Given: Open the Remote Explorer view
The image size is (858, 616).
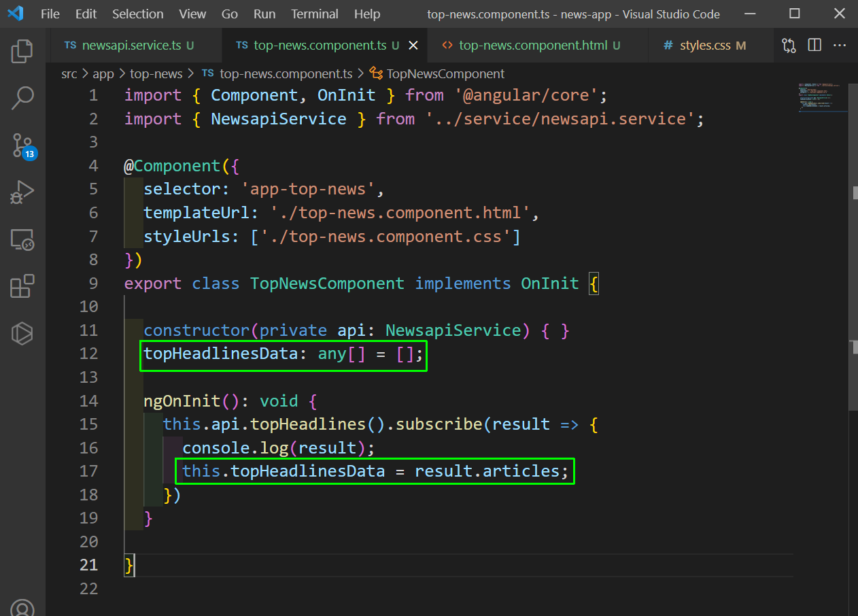Looking at the screenshot, I should (22, 239).
